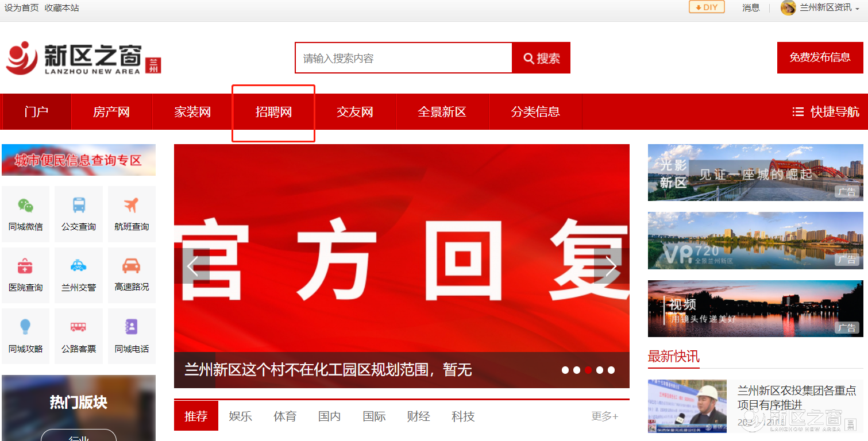This screenshot has width=868, height=441.
Task: Switch to the 娱乐 news tab
Action: (x=240, y=416)
